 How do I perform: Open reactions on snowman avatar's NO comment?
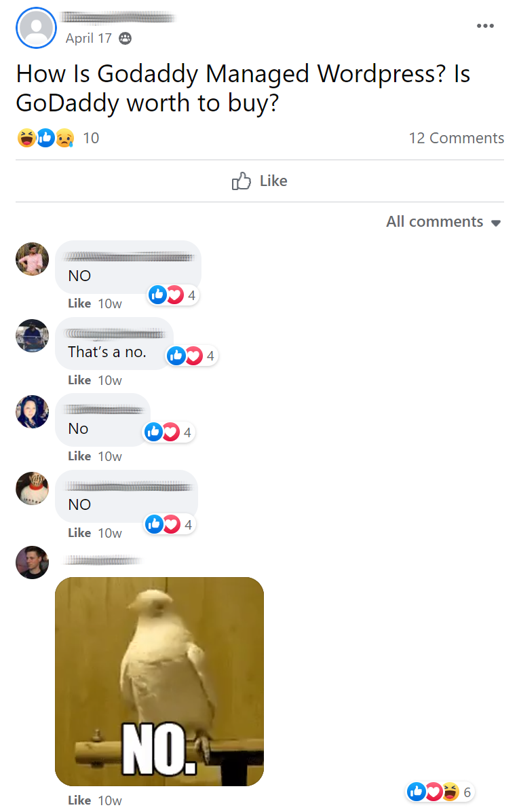coord(169,525)
